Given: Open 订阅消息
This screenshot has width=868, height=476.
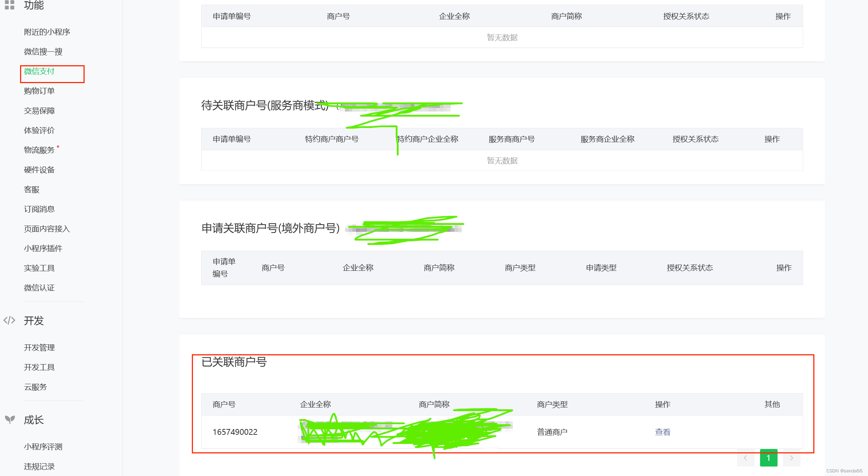Looking at the screenshot, I should (39, 209).
